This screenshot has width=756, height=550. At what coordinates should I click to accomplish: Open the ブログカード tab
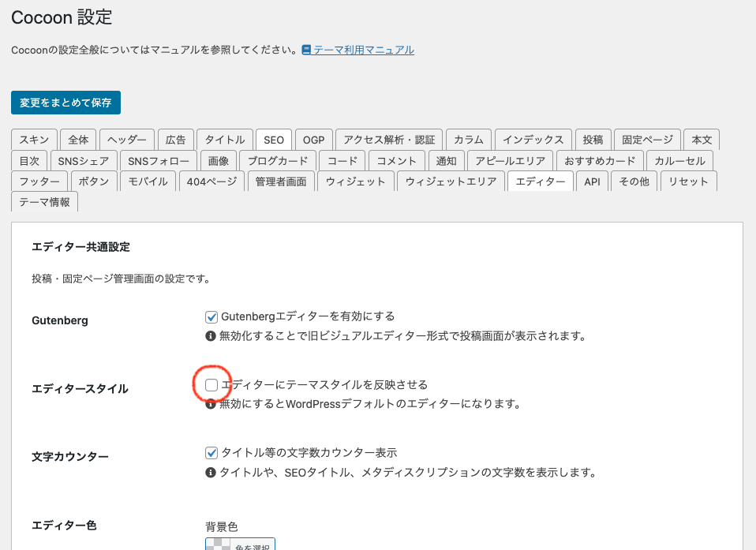[278, 161]
